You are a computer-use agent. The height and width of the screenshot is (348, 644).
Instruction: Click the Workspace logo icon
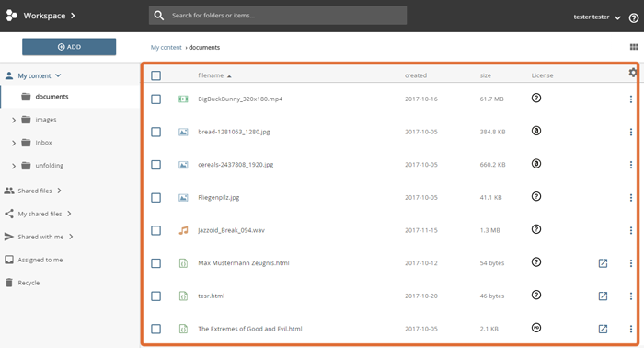[x=11, y=16]
